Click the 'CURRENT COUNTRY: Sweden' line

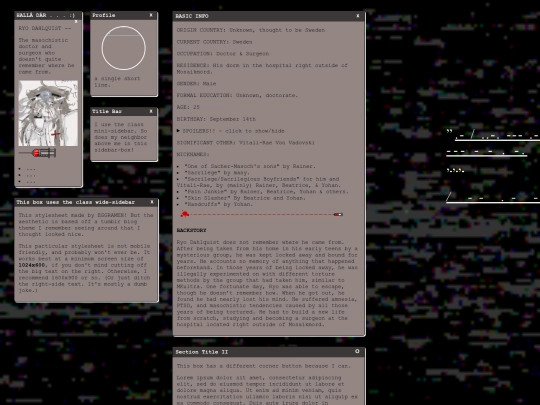[x=215, y=42]
